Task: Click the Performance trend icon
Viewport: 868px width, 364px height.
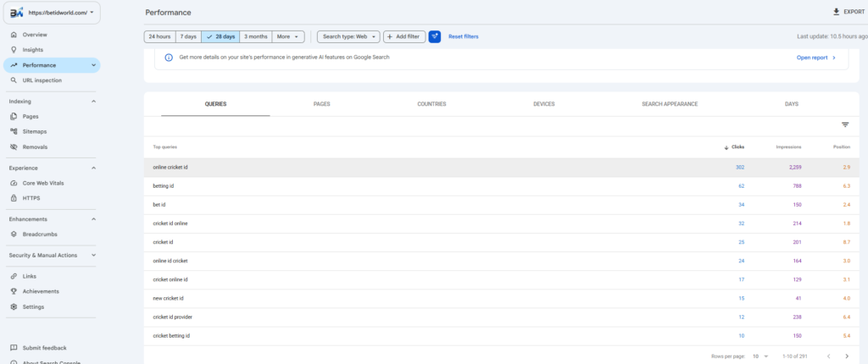Action: (x=14, y=65)
